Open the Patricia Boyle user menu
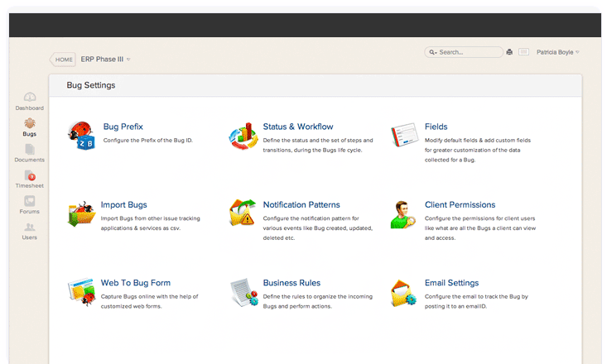 556,52
